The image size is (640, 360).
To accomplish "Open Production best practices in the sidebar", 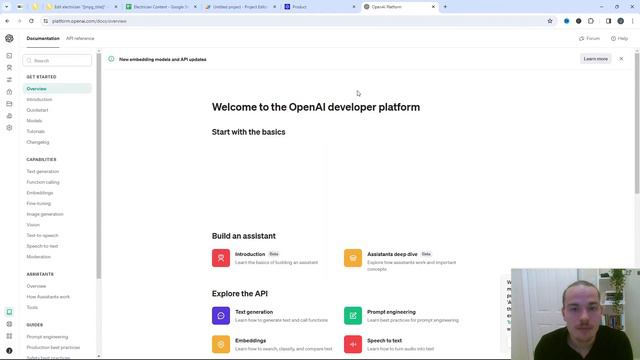I will [53, 347].
